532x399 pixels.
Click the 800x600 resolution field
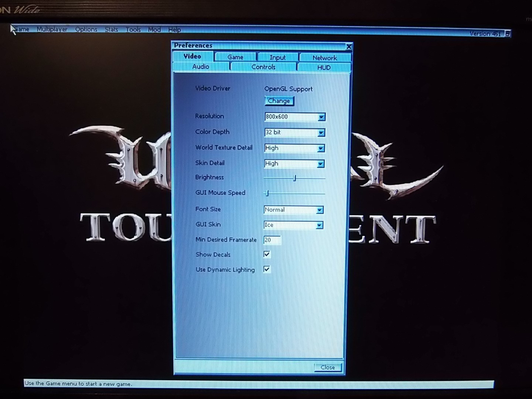tap(291, 117)
